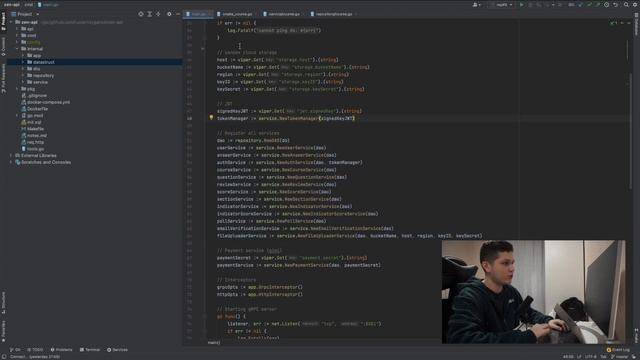This screenshot has height=360, width=640.
Task: Click the Git commit checkmark icon
Action: (589, 5)
